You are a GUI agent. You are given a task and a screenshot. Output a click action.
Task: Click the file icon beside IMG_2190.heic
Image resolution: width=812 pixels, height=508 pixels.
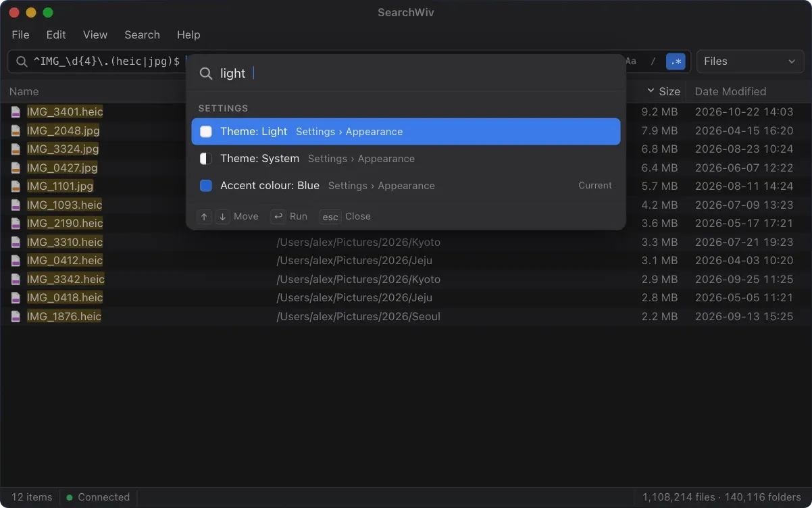16,224
